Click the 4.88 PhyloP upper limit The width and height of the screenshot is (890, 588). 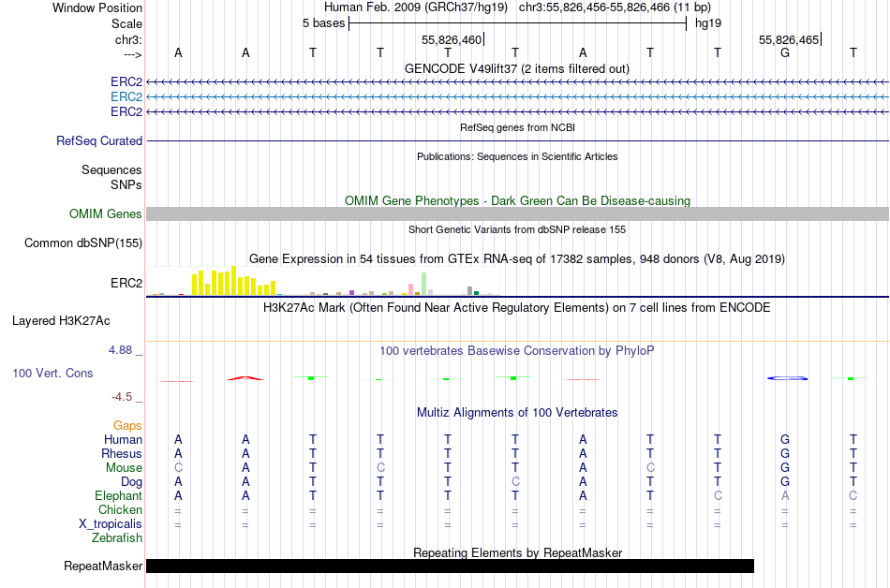click(120, 350)
